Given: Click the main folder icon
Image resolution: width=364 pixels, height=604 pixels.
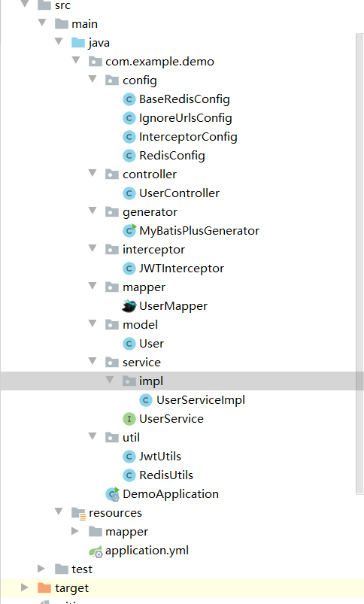Looking at the screenshot, I should click(x=61, y=24).
